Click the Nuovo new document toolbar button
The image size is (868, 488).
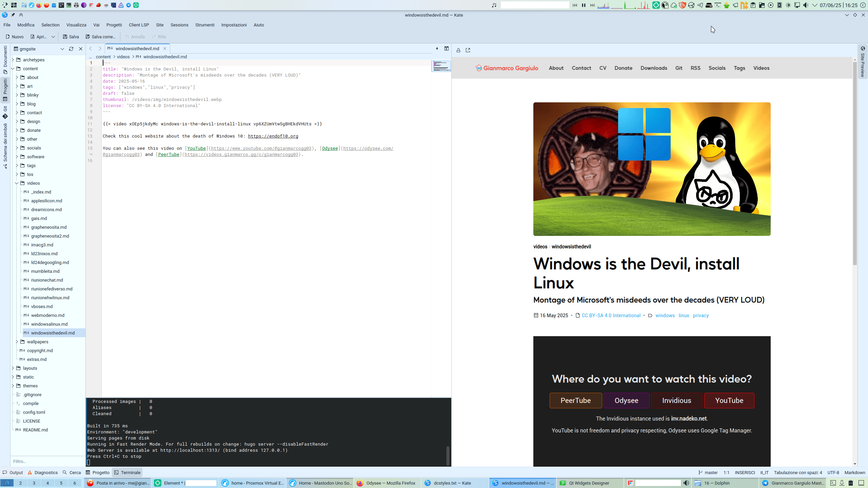[x=15, y=37]
